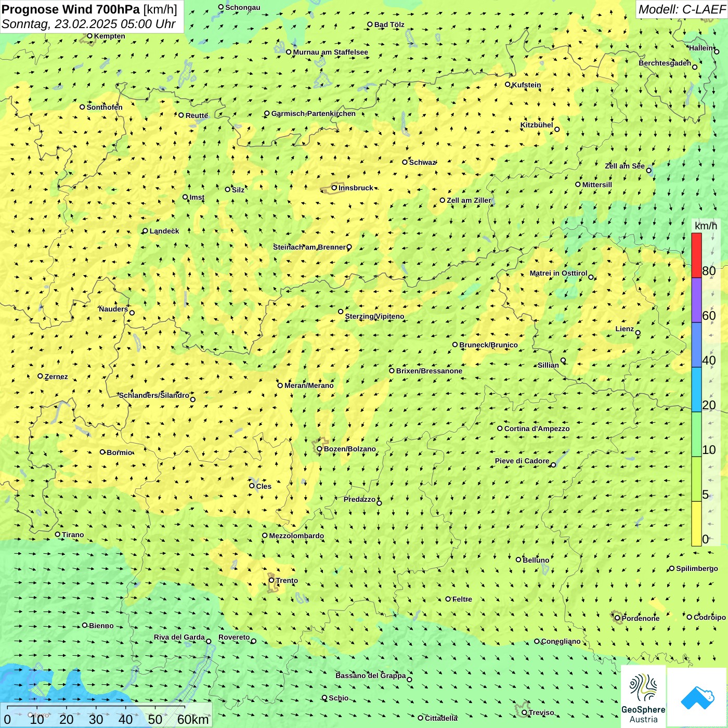728x728 pixels.
Task: Click the 'Pieve di Cadore' label
Action: [522, 461]
